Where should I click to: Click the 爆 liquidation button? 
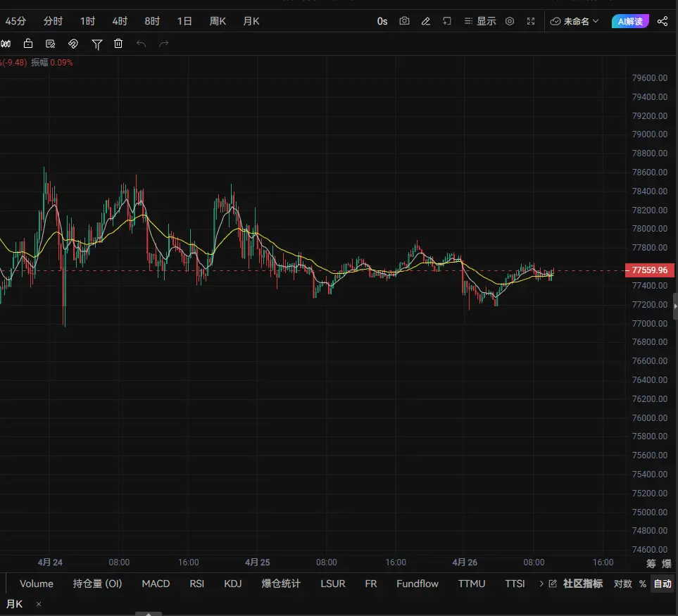click(x=667, y=563)
